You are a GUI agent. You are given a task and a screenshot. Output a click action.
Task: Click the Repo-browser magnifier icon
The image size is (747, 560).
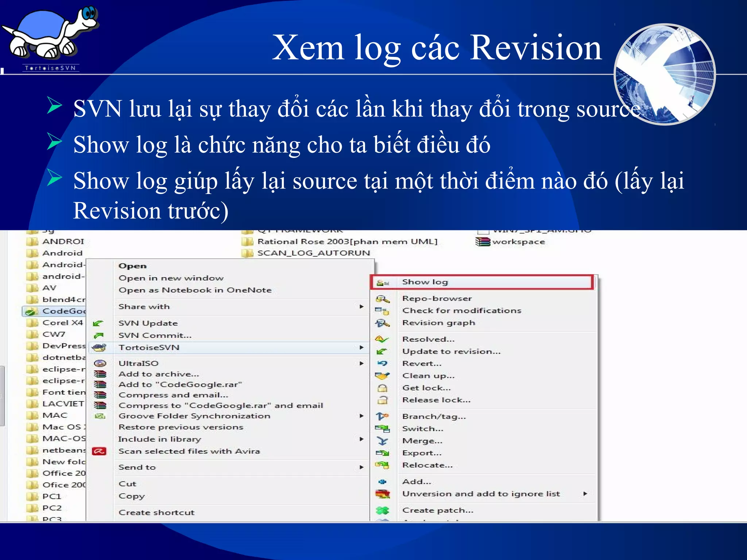click(382, 299)
